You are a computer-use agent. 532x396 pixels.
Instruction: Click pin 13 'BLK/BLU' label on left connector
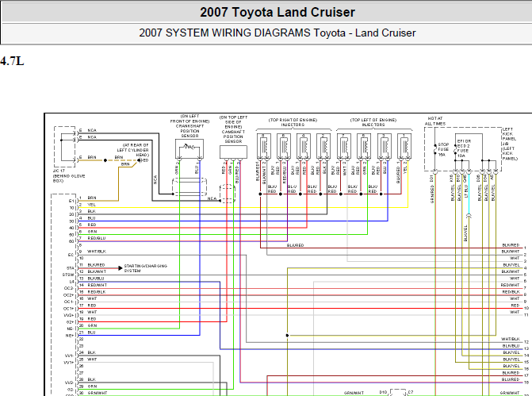[96, 279]
